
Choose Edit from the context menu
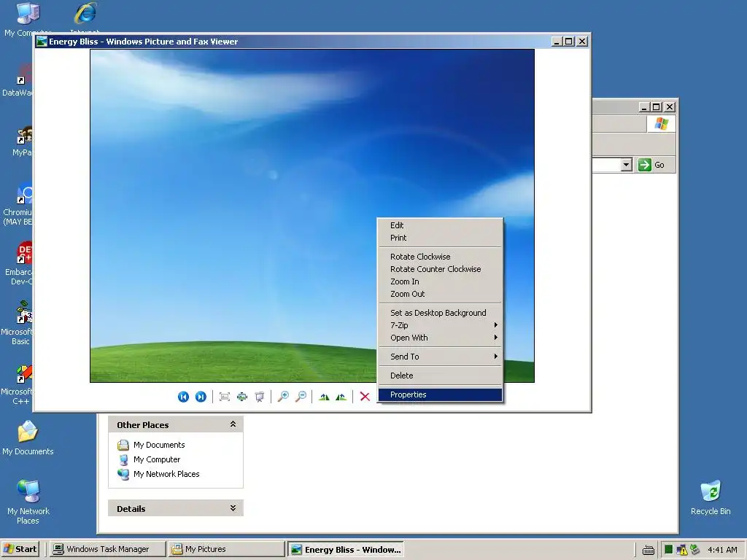(440, 225)
